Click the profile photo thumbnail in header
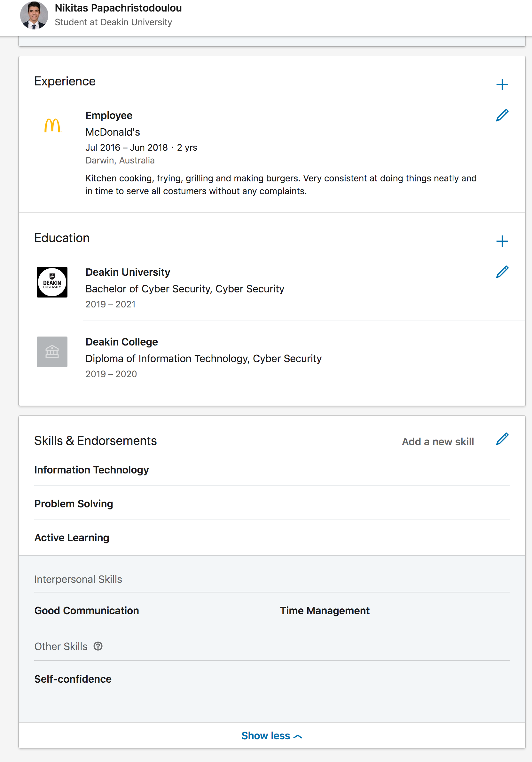Image resolution: width=532 pixels, height=762 pixels. [x=34, y=16]
